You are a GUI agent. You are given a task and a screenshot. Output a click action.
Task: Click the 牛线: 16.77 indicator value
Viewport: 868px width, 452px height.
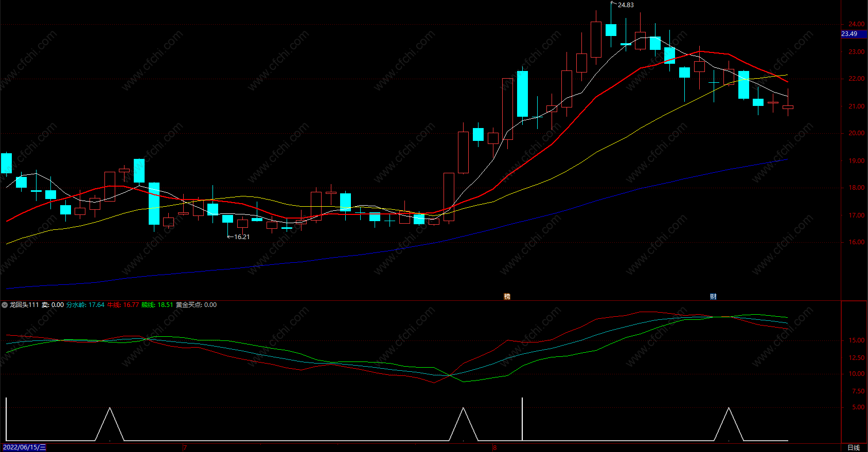(123, 305)
